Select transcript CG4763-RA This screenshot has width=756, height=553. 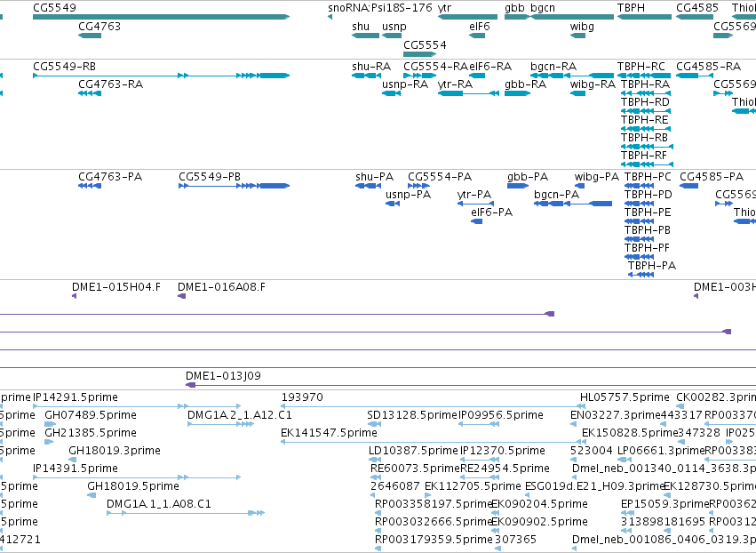(110, 84)
